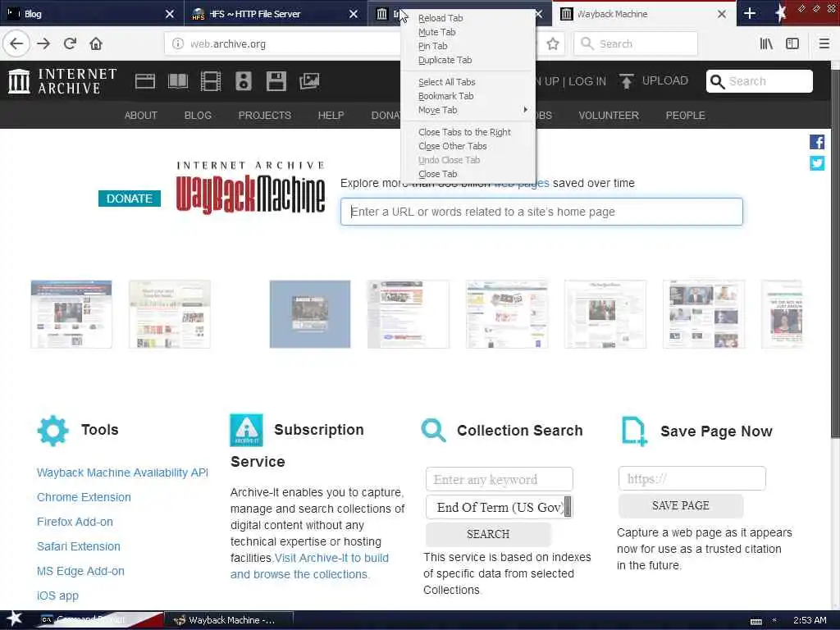Select Reload Tab from context menu
This screenshot has height=630, width=840.
(x=468, y=18)
